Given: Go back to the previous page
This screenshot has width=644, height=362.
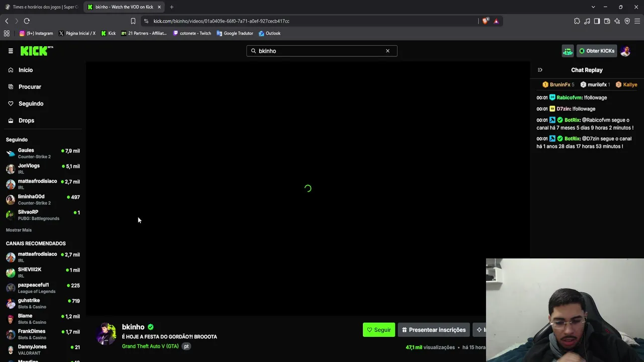Looking at the screenshot, I should 7,21.
